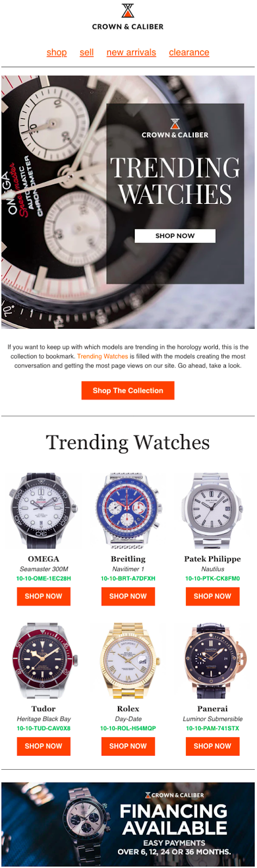Click the Crown & Caliber header logo

coord(128,16)
